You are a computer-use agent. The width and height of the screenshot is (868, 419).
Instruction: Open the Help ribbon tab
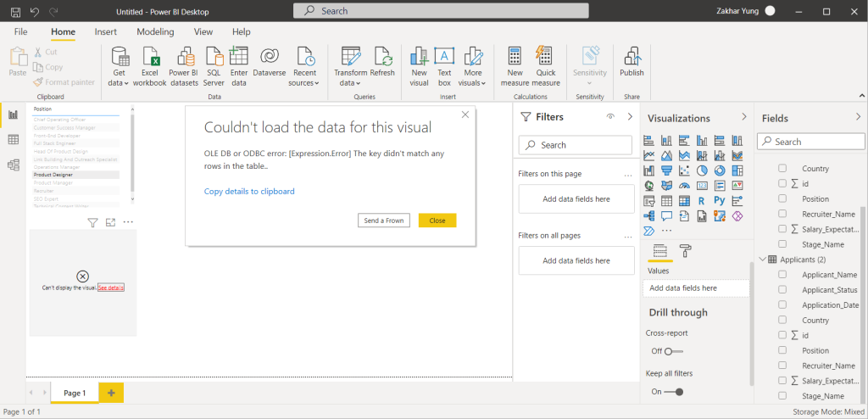[242, 31]
